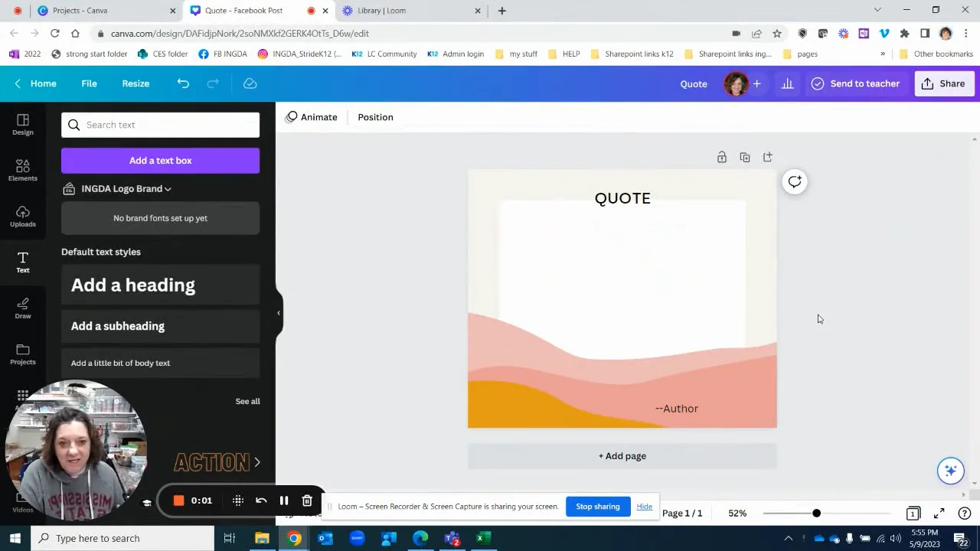Open the Canva Assistant sparkle button
Image resolution: width=980 pixels, height=551 pixels.
950,470
